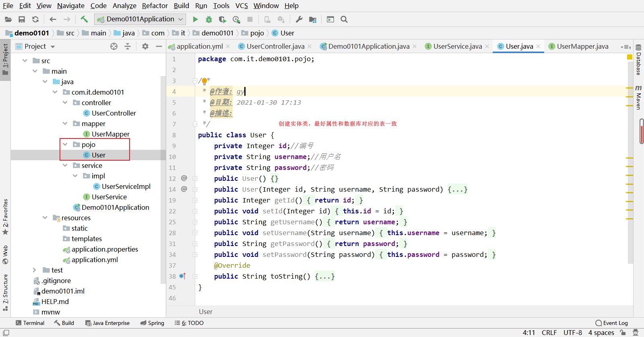Collapse the controller package node
644x337 pixels.
[x=65, y=102]
